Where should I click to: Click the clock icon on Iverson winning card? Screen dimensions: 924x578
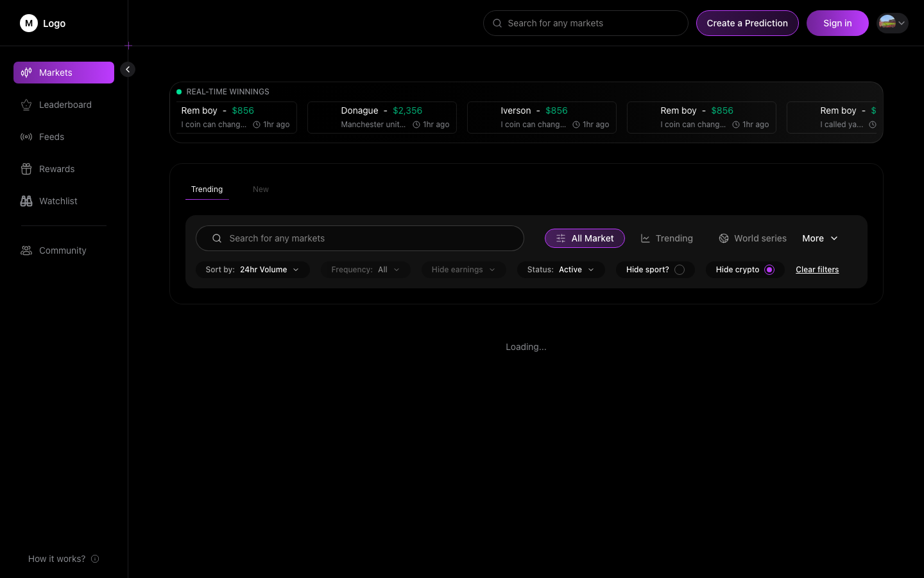pos(576,125)
